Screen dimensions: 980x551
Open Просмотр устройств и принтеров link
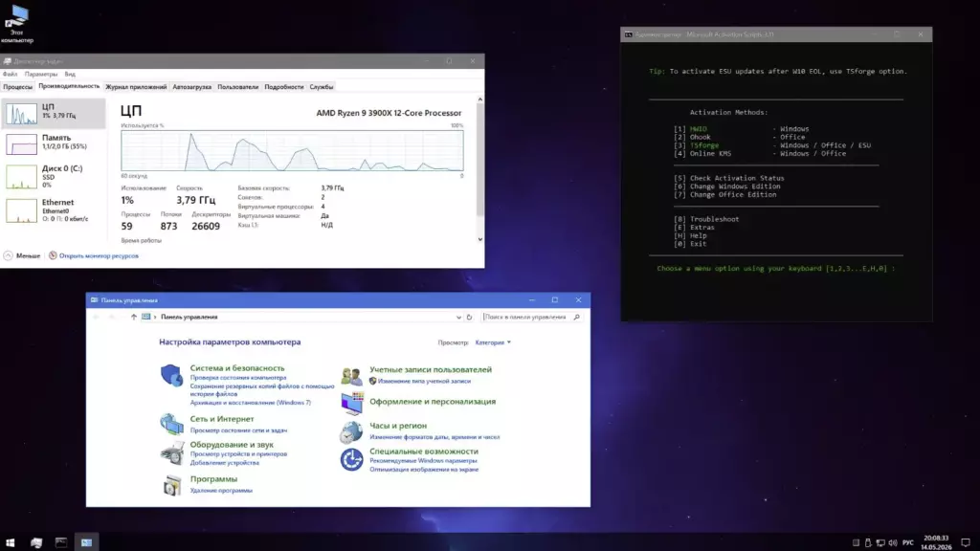click(x=238, y=454)
